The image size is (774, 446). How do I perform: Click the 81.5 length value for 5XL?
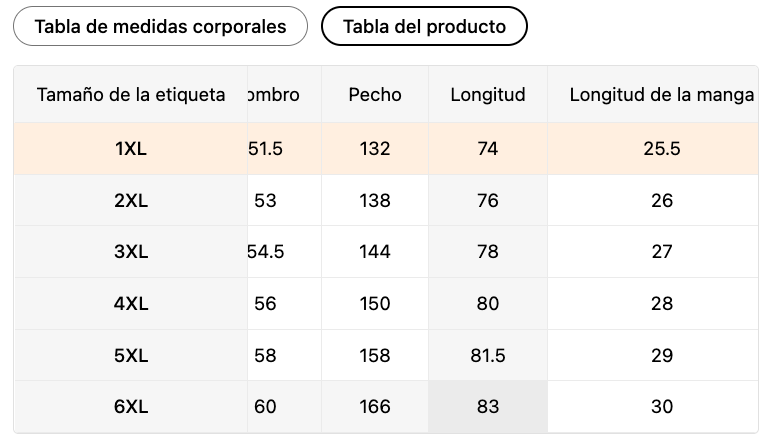(x=488, y=355)
